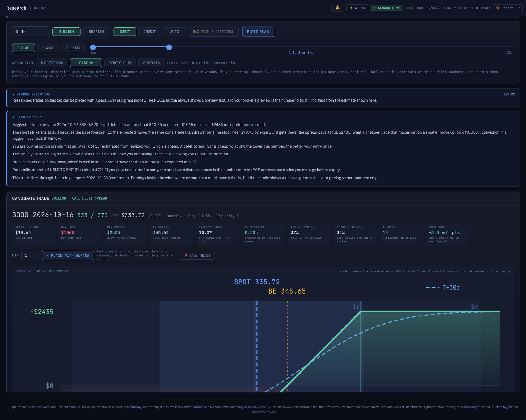The width and height of the screenshot is (526, 420).
Task: Click the Max Risk $ optional field
Action: pos(214,32)
